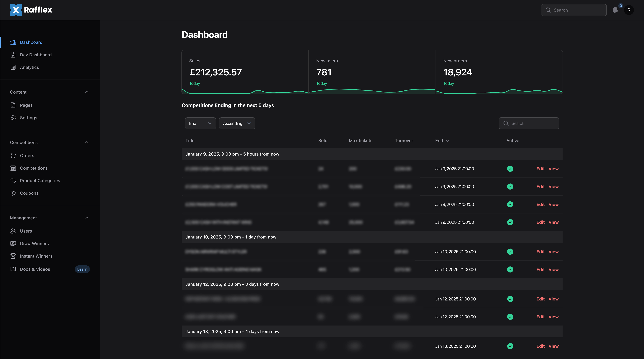This screenshot has width=644, height=359.
Task: Click the Draw Winners cash icon
Action: tap(13, 244)
